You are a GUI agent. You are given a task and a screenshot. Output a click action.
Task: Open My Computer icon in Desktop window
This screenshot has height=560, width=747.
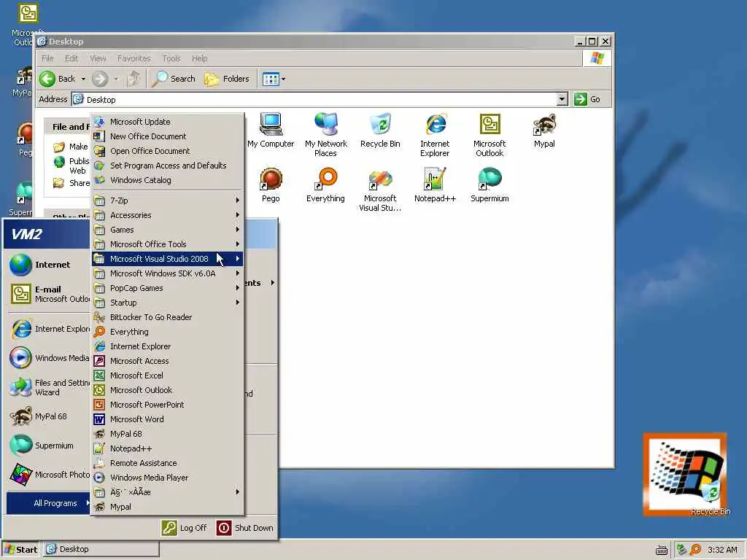tap(271, 131)
